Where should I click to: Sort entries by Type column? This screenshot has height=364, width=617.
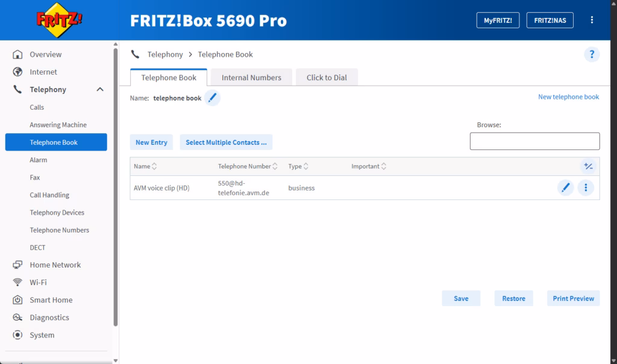298,166
